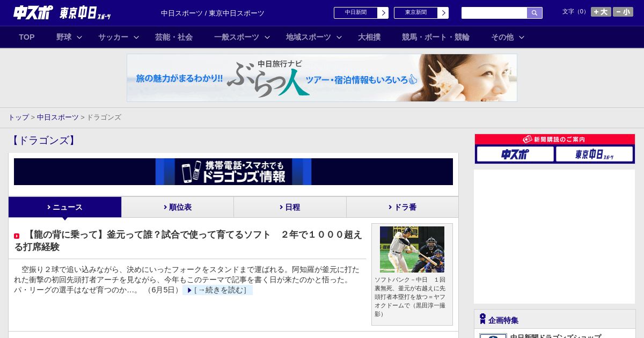This screenshot has width=644, height=338.
Task: Click the mobile ドラゴンズ情報 banner
Action: pos(233,172)
